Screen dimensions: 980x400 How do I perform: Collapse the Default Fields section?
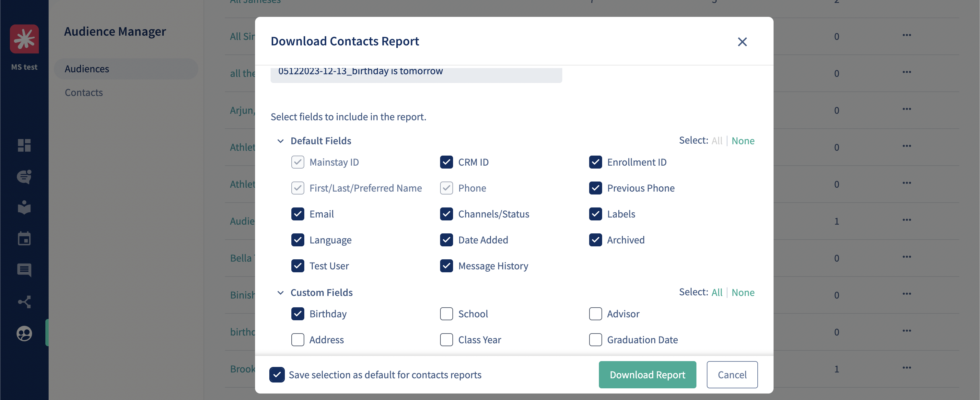(280, 141)
